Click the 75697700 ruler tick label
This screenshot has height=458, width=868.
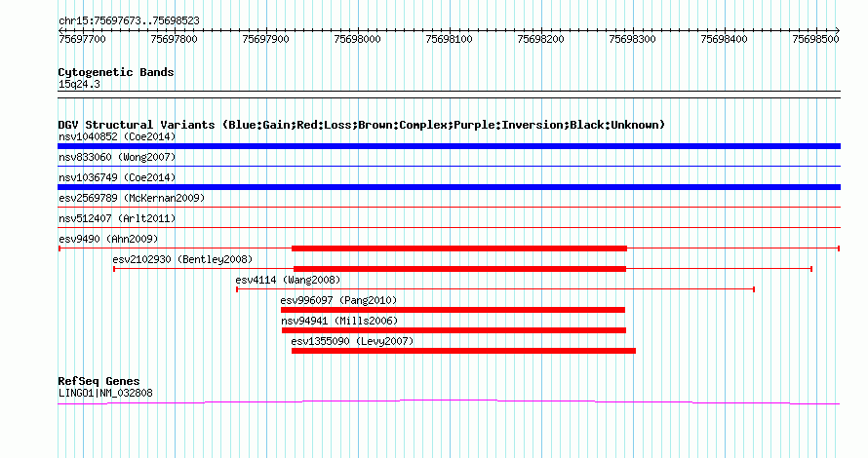[82, 39]
